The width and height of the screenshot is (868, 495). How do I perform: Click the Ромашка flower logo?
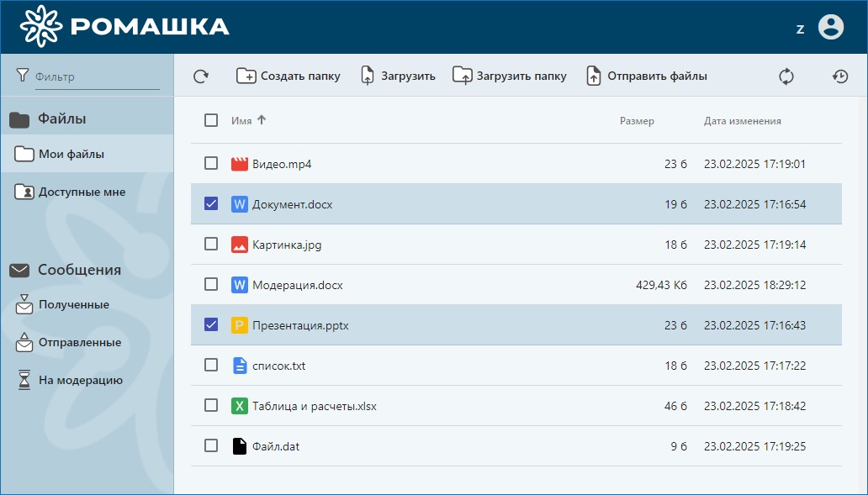(x=41, y=26)
